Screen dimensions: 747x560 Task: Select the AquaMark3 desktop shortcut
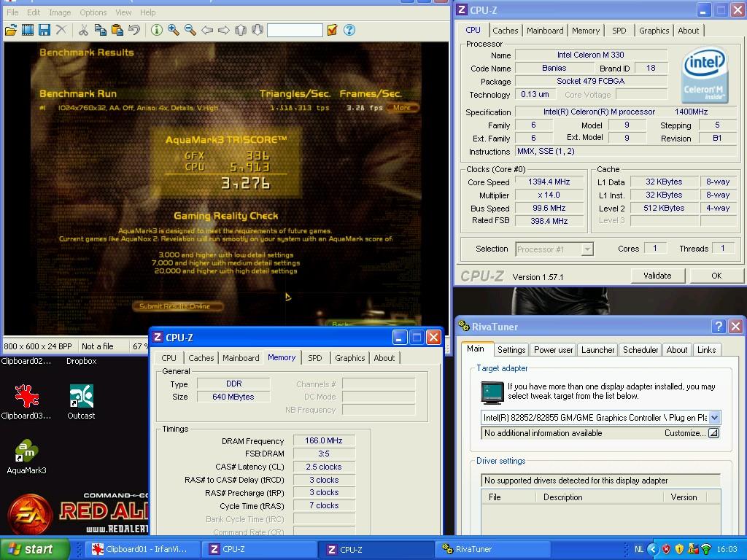point(26,457)
